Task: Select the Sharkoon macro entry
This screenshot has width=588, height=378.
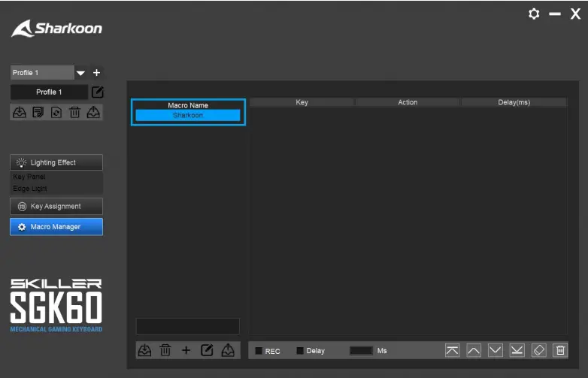Action: click(188, 116)
